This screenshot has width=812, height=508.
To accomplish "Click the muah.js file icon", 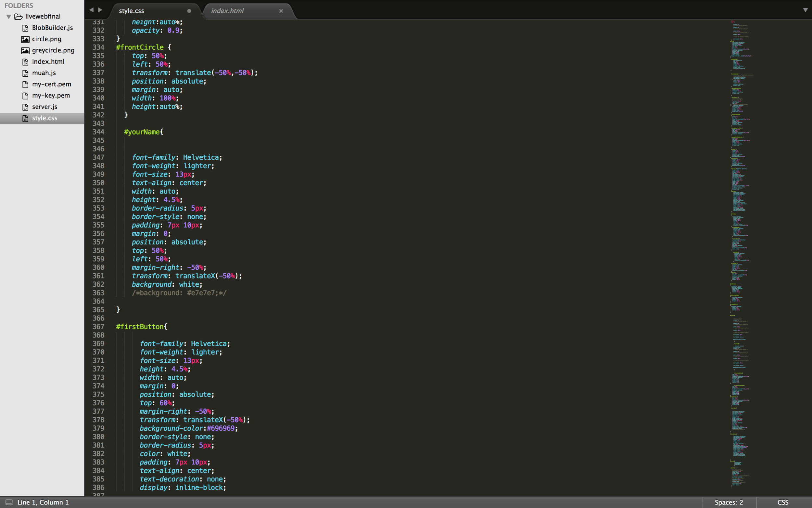I will [25, 73].
